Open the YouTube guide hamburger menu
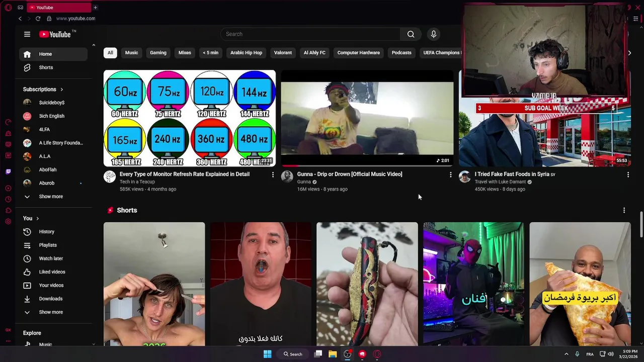Image resolution: width=644 pixels, height=362 pixels. click(27, 34)
